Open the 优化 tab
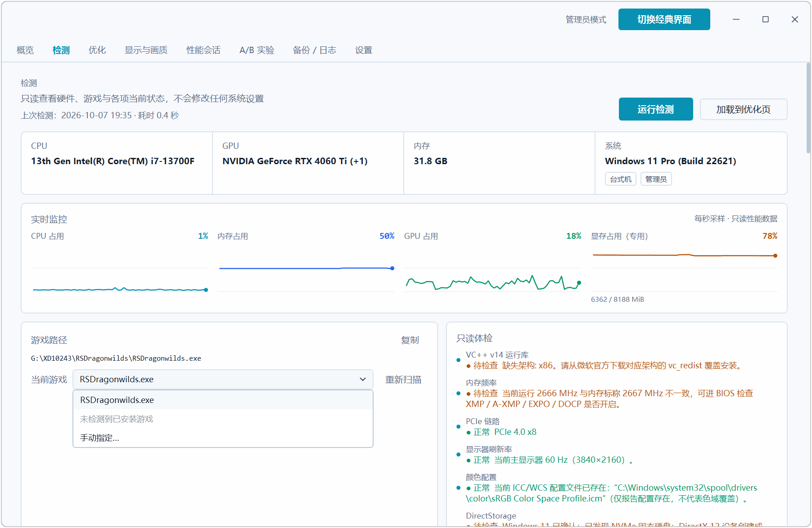Image resolution: width=812 pixels, height=528 pixels. click(97, 50)
